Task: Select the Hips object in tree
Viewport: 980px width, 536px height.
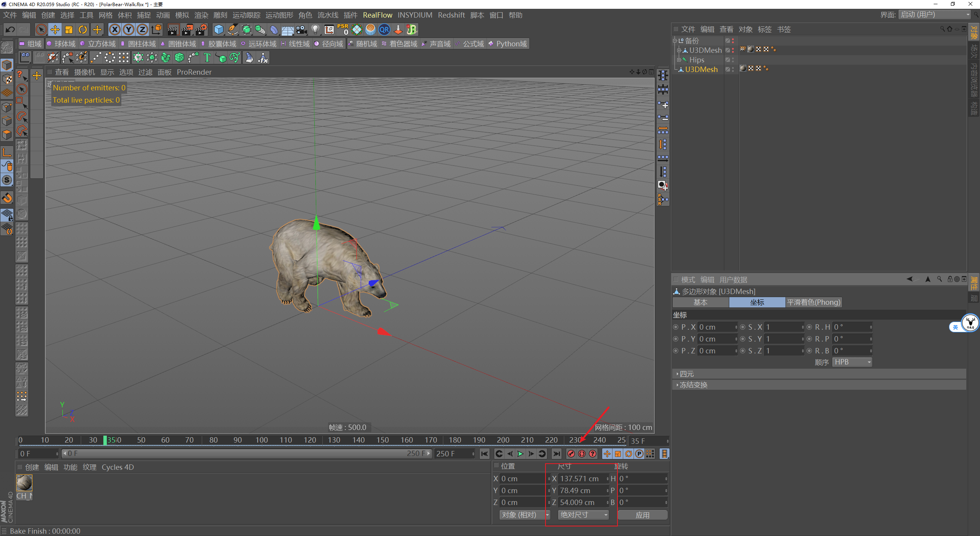Action: point(696,60)
